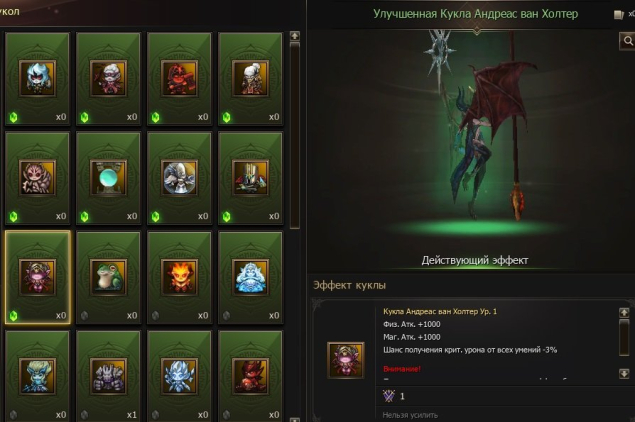Click the effect description scroll-down arrow

point(624,373)
